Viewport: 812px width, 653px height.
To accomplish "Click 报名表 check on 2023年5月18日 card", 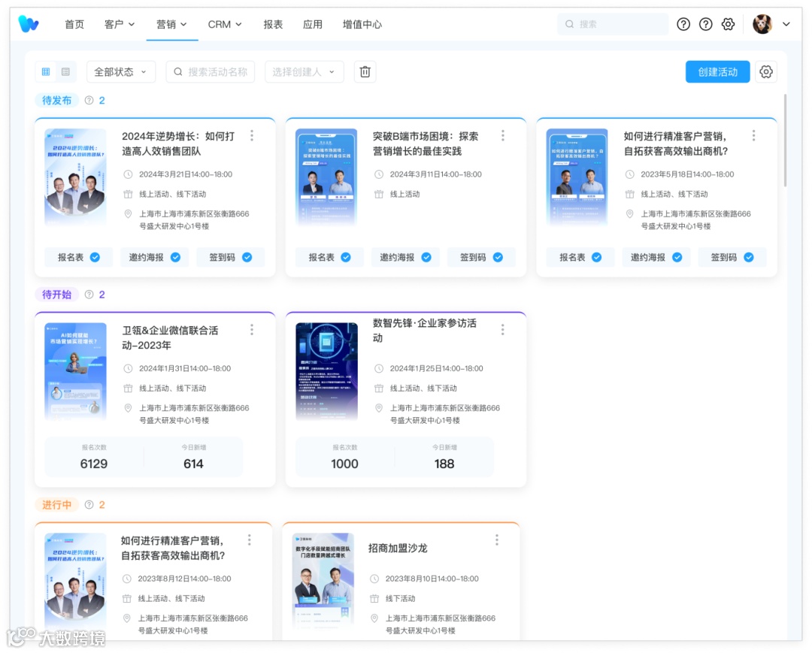I will click(x=596, y=257).
